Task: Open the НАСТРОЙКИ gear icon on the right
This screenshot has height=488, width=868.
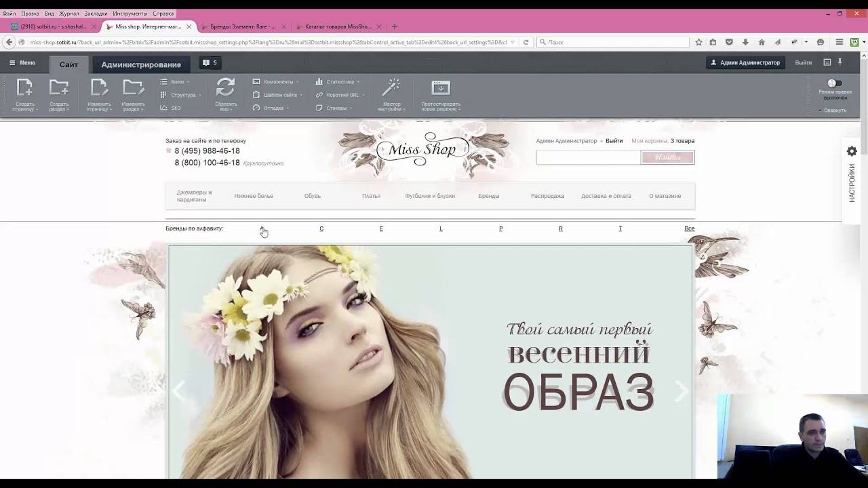Action: 852,151
